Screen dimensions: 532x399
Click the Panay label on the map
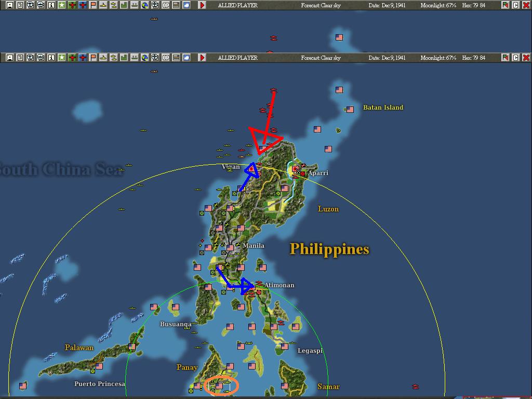(x=187, y=367)
